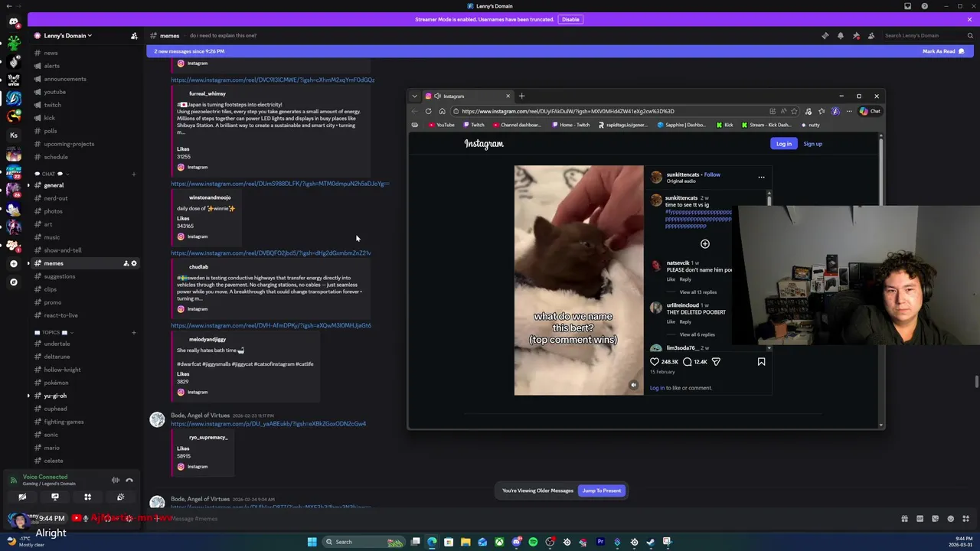Open the alerts channel

tap(51, 66)
